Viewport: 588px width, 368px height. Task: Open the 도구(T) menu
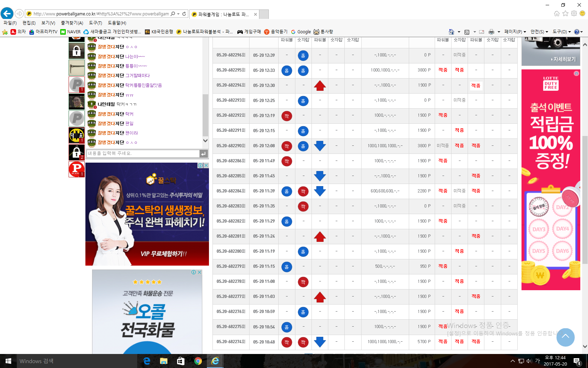click(96, 23)
